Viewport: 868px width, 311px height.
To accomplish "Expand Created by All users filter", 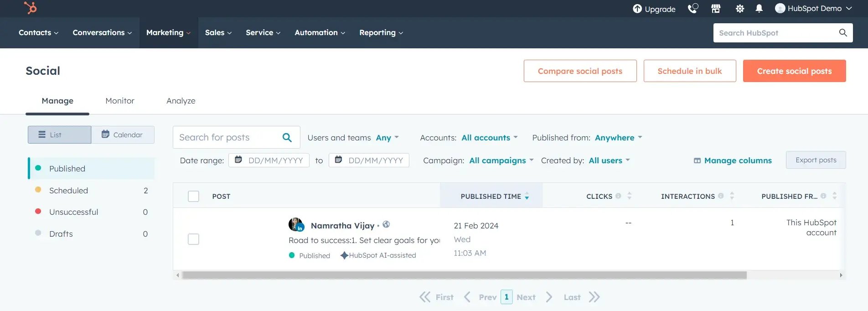I will [610, 161].
